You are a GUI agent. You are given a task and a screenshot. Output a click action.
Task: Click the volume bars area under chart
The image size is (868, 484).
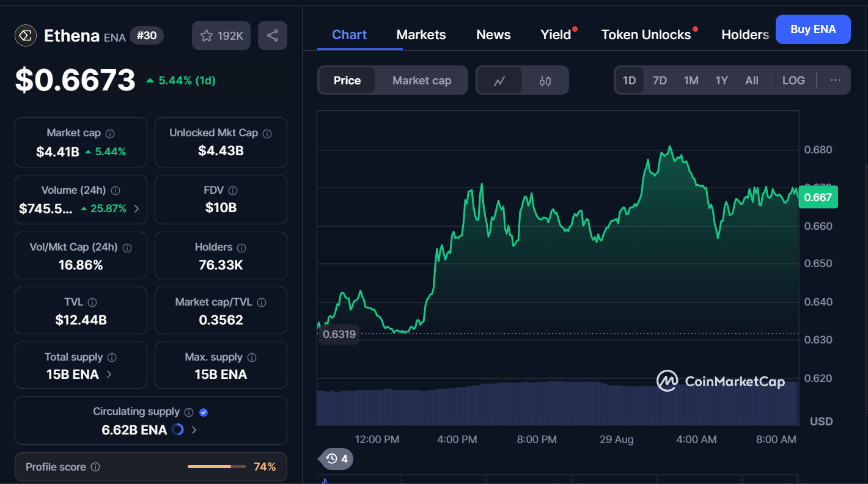tap(557, 403)
